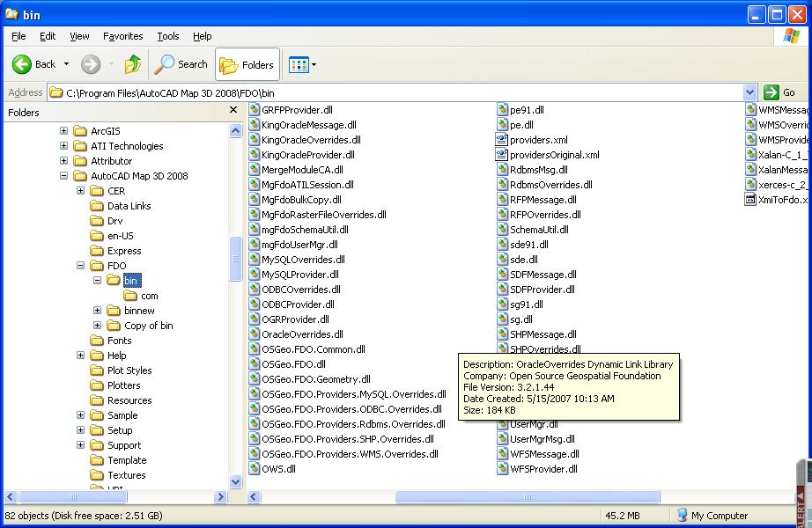
Task: Open the Help menu
Action: (x=202, y=36)
